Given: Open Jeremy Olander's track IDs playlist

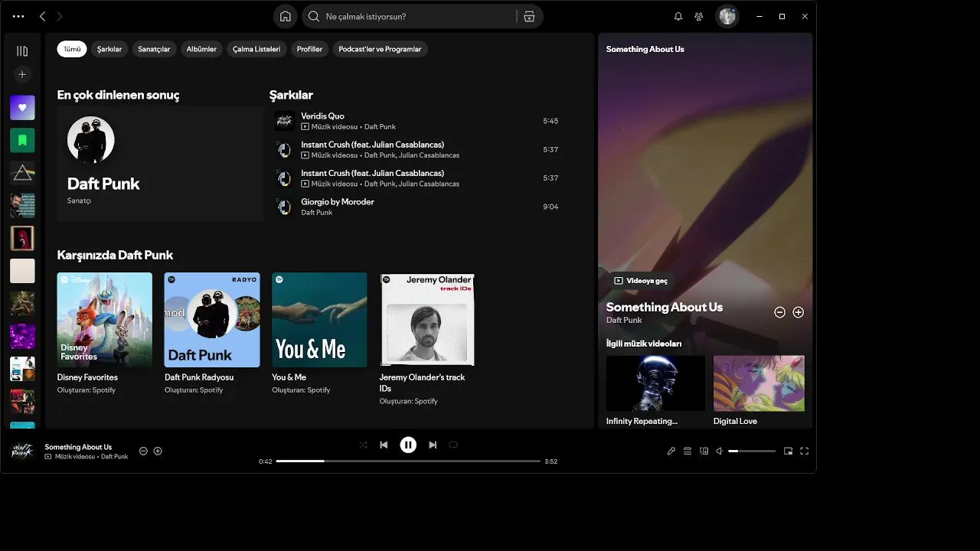Looking at the screenshot, I should 427,339.
